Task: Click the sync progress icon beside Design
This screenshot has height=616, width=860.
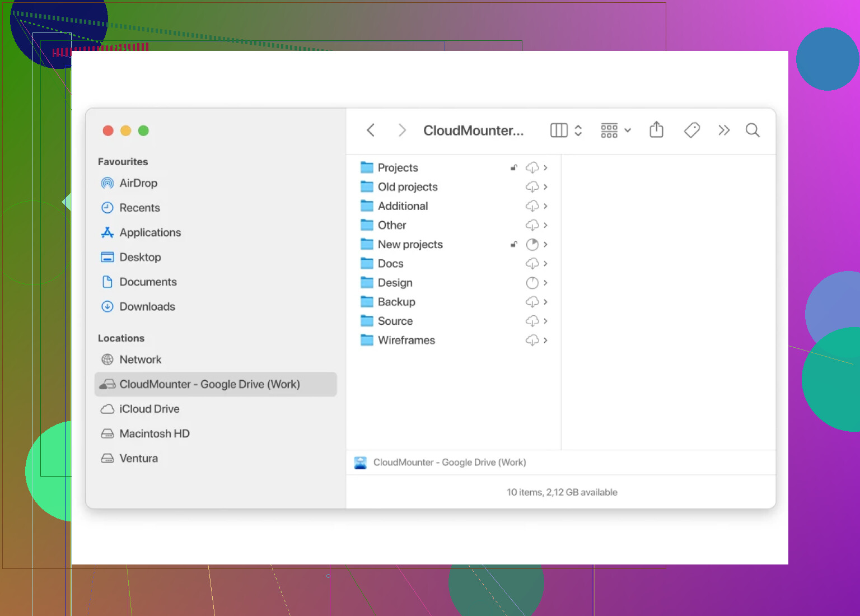Action: coord(532,283)
